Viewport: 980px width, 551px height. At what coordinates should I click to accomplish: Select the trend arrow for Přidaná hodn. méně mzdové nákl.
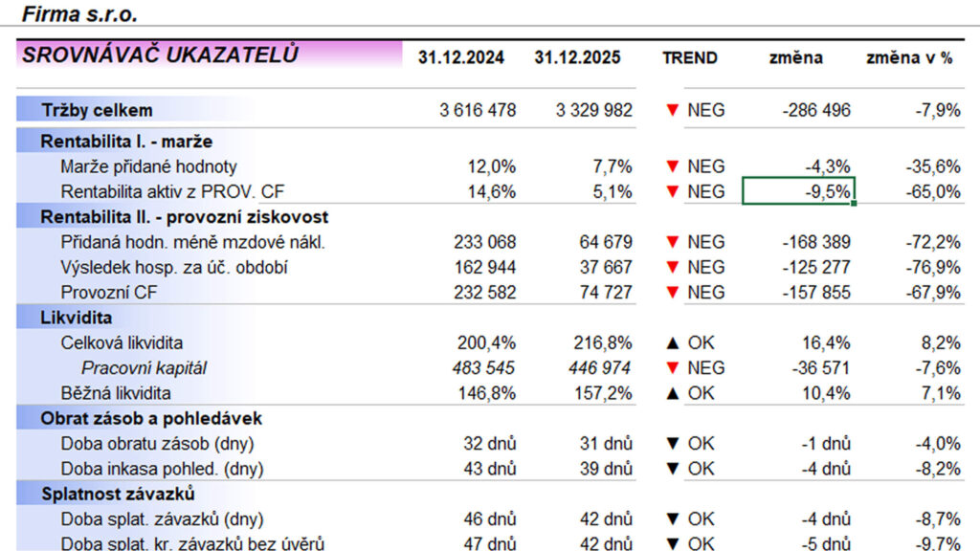coord(672,242)
